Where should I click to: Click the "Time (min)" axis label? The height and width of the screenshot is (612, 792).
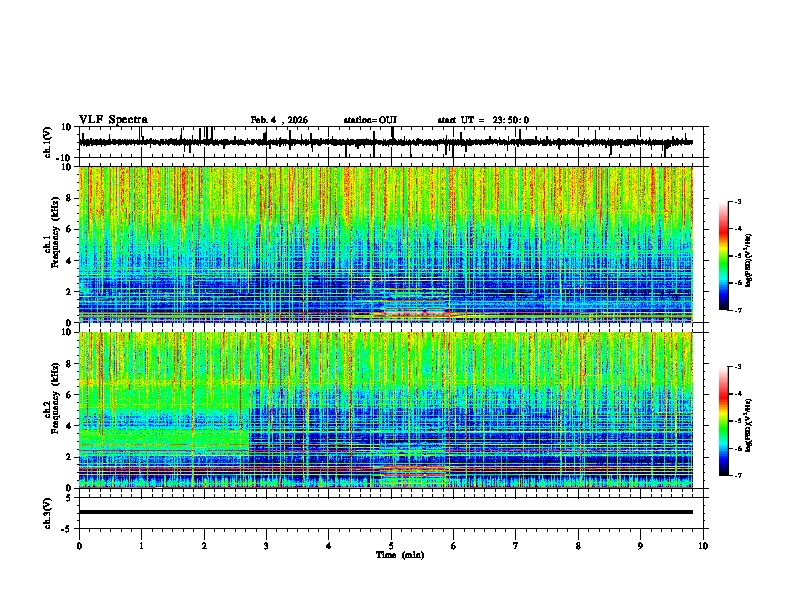pyautogui.click(x=400, y=555)
